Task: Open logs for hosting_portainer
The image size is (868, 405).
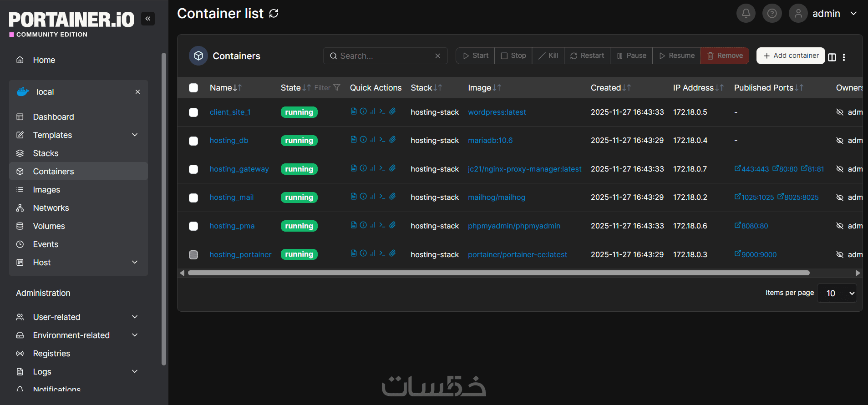Action: click(354, 253)
